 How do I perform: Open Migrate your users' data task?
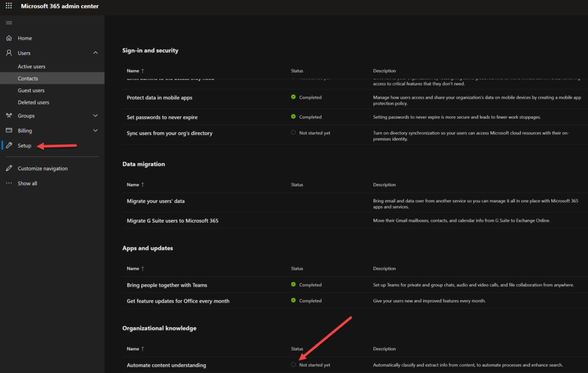click(156, 201)
